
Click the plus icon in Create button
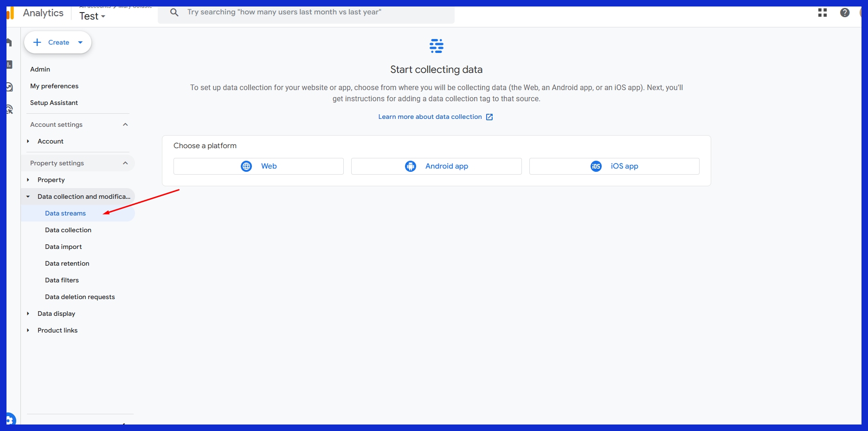[x=38, y=42]
